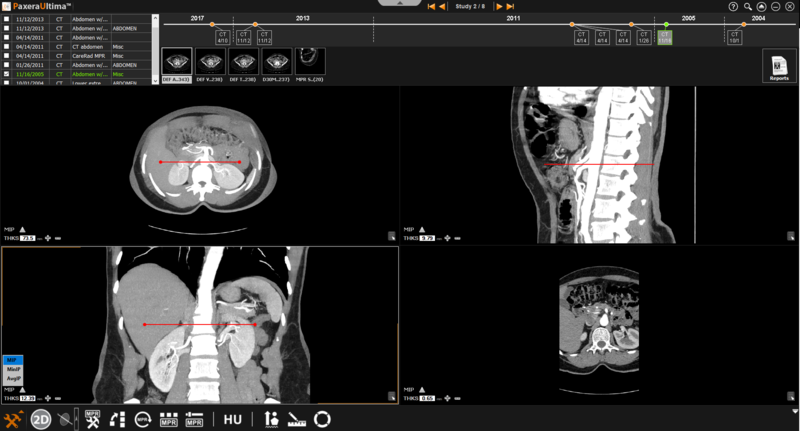Screen dimensions: 800x431
Task: Open the search magnifier icon
Action: point(747,6)
